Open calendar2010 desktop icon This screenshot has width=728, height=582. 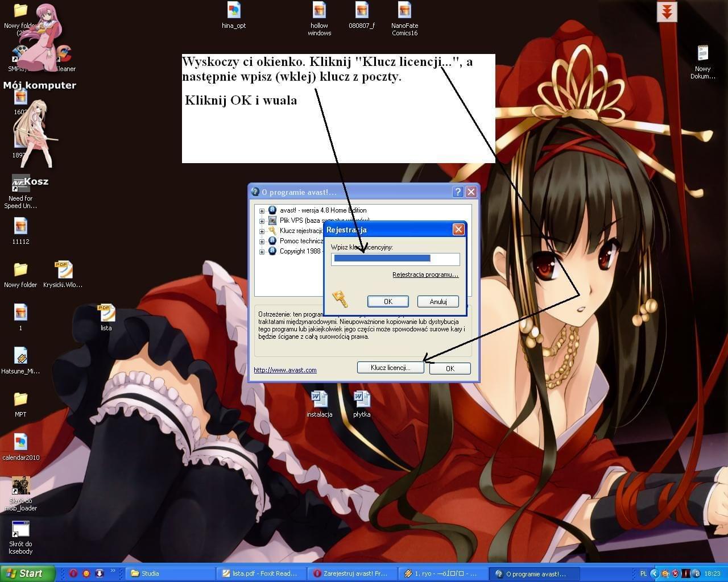coord(20,447)
